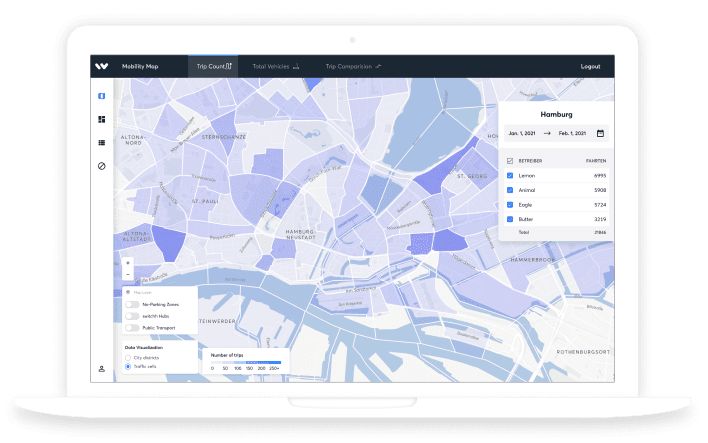Switch to the Trip Count tab
Viewport: 708px width, 443px height.
coord(213,66)
